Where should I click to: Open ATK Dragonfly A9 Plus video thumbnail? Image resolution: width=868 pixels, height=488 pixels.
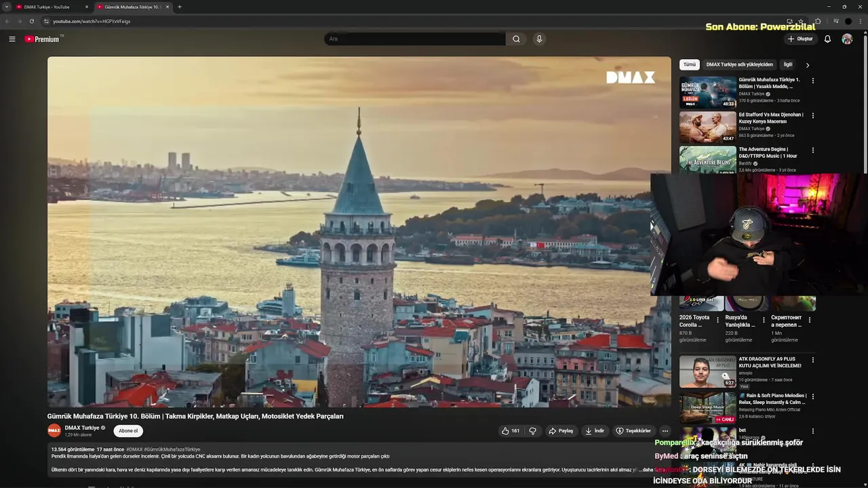tap(708, 371)
